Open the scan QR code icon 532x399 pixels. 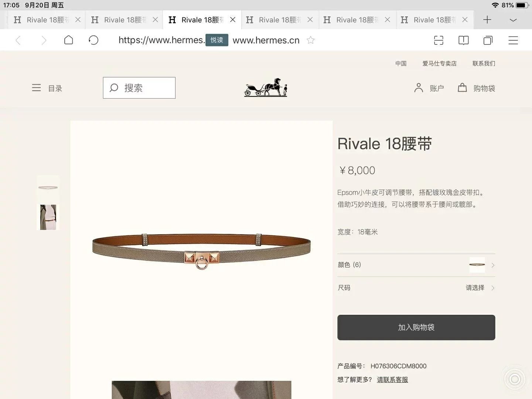tap(439, 40)
